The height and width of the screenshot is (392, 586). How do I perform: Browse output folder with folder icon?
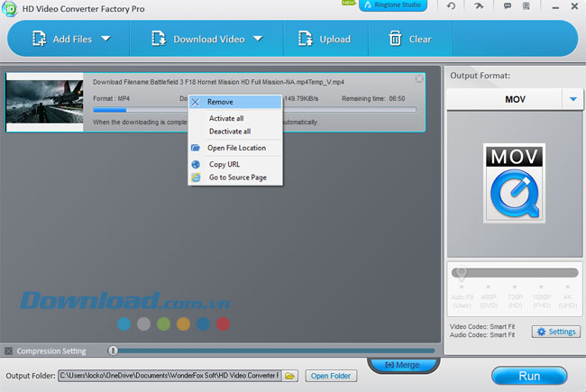[x=289, y=376]
